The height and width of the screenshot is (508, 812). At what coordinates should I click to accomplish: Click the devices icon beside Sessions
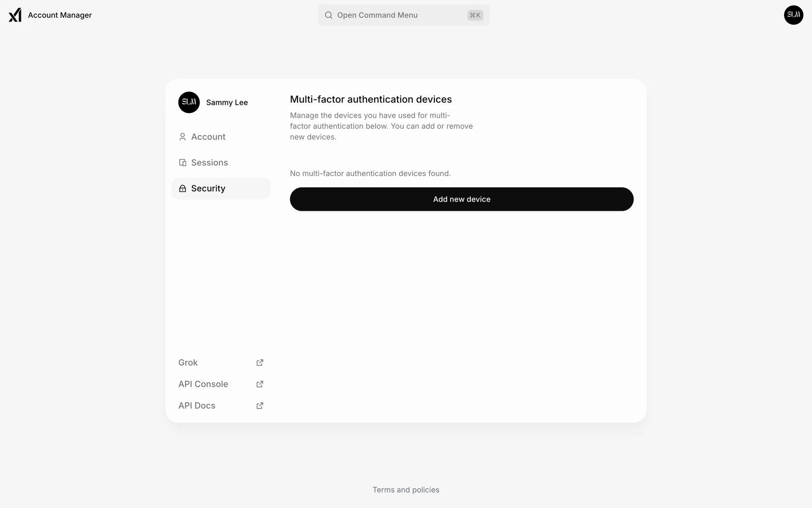[x=183, y=163]
